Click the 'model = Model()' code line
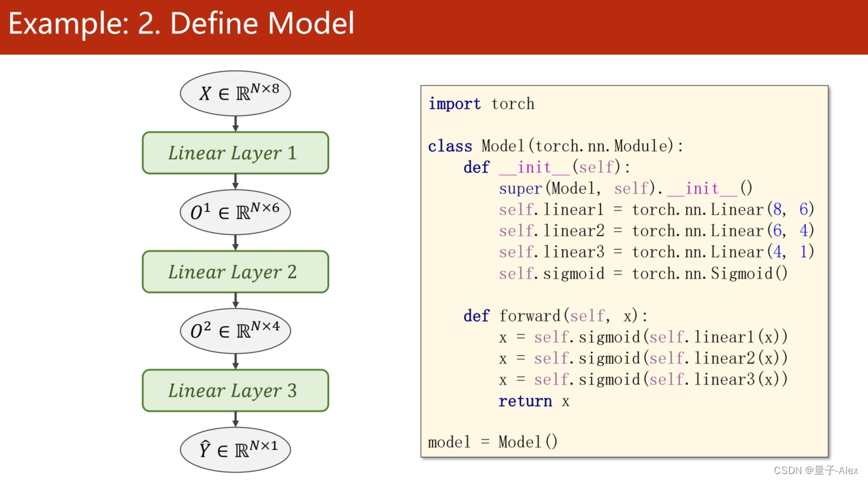Viewport: 868px width, 481px height. pos(493,442)
